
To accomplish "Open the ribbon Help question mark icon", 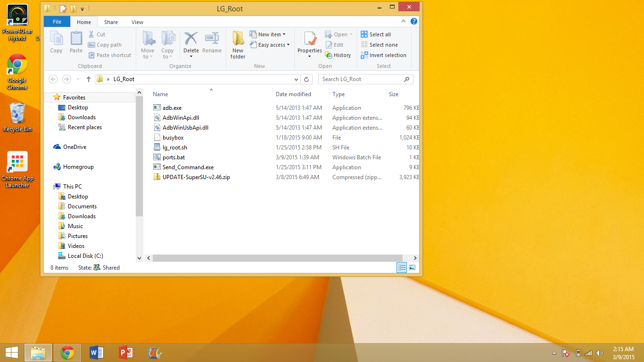I will pyautogui.click(x=413, y=22).
